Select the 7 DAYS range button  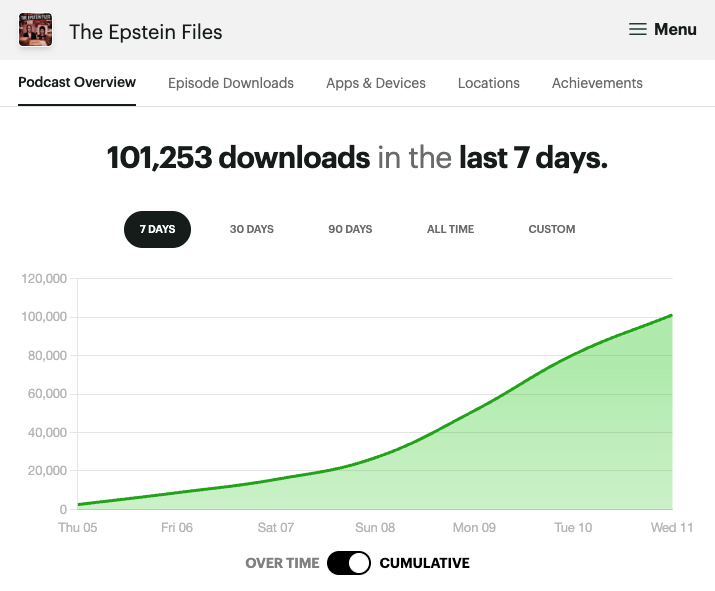pos(157,229)
